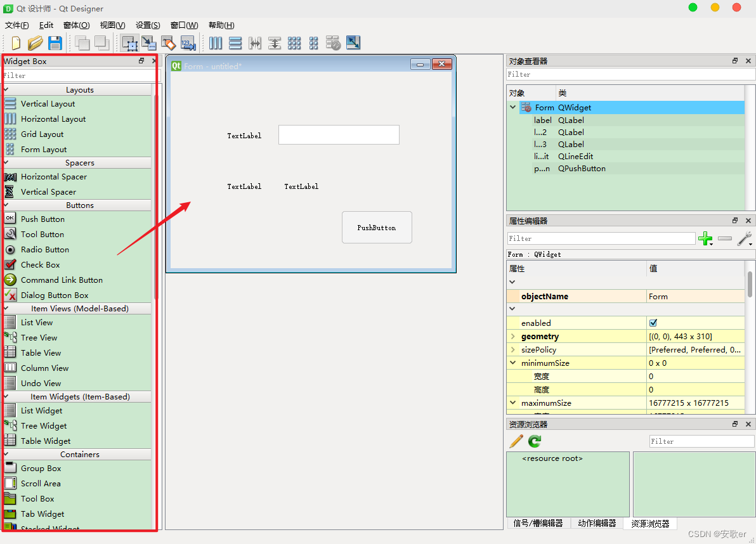756x544 pixels.
Task: Open the 窗口 menu
Action: click(x=183, y=25)
